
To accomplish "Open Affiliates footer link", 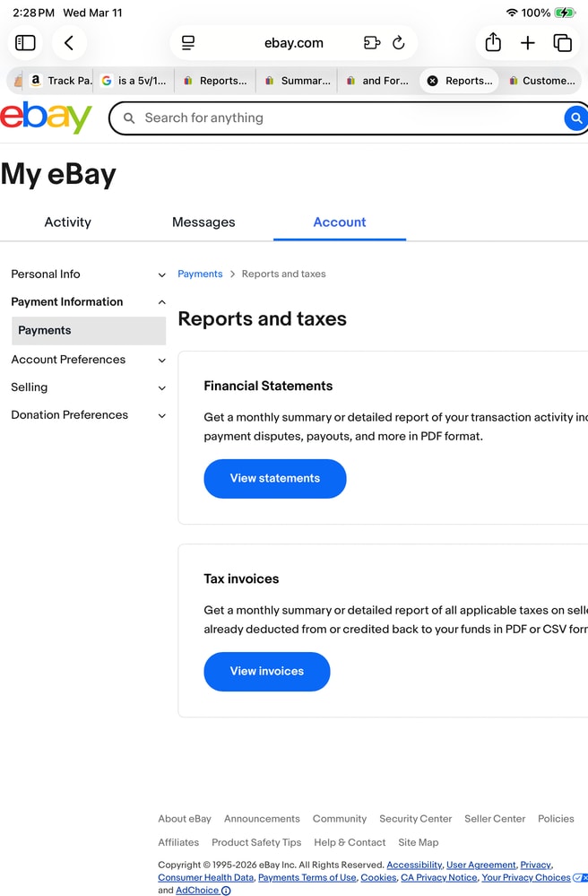I will (x=178, y=842).
